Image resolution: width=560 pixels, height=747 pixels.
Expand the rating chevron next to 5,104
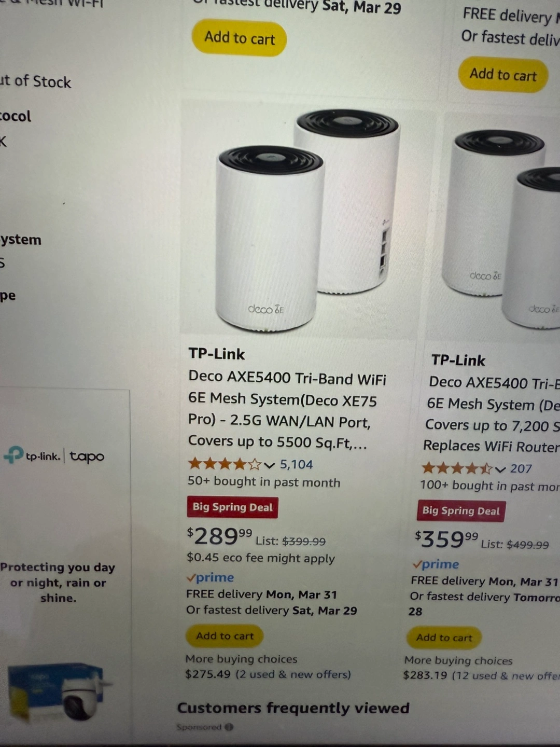point(269,465)
